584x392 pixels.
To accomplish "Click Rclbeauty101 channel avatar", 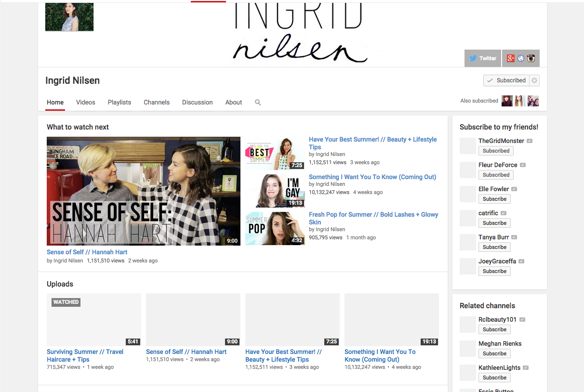I will (x=468, y=325).
